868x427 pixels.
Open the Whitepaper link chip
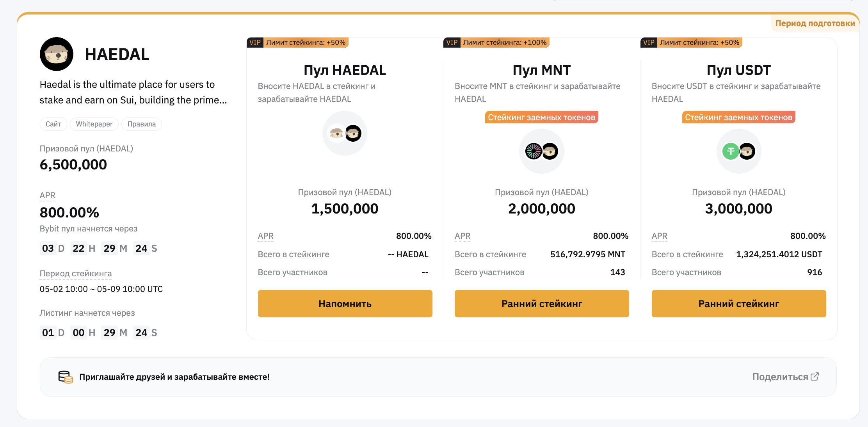(x=94, y=124)
